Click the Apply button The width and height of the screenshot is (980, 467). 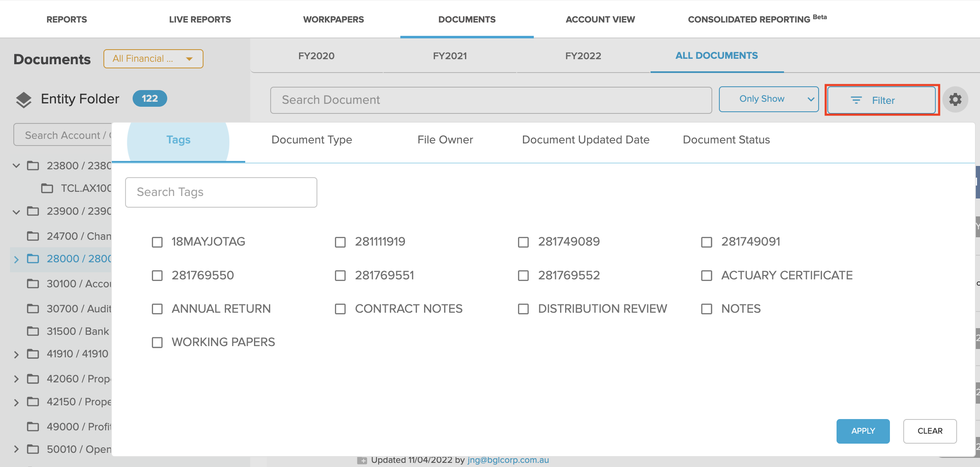pyautogui.click(x=863, y=431)
